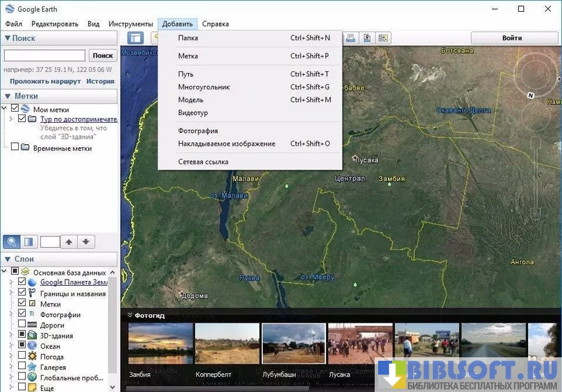Uncheck the Границы и названия layer
This screenshot has height=392, width=562.
coord(22,293)
